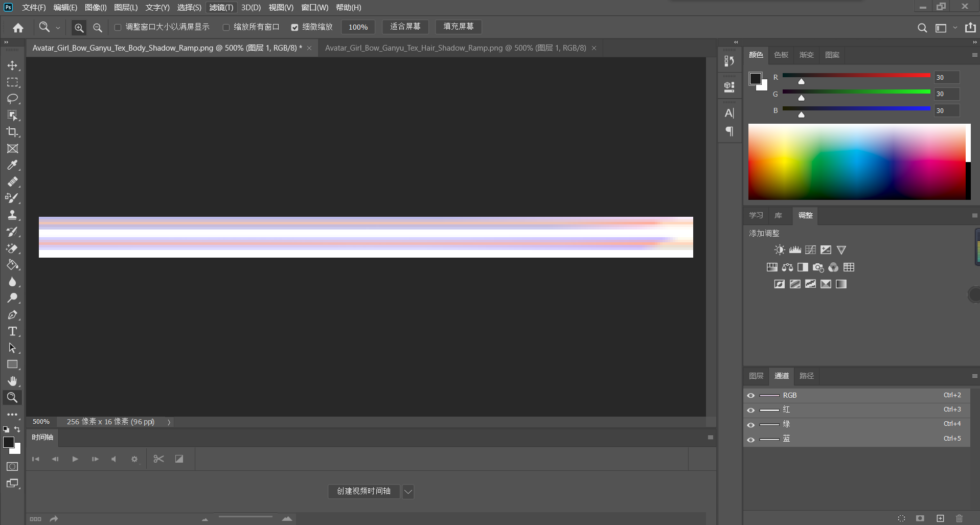Select the Lasso tool
The width and height of the screenshot is (980, 525).
point(12,99)
